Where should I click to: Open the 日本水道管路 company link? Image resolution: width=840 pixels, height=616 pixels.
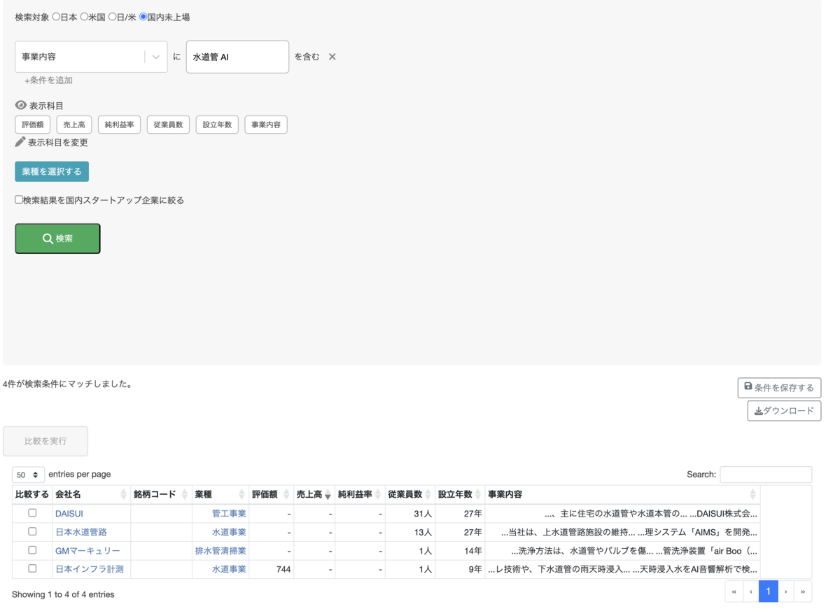pyautogui.click(x=81, y=532)
